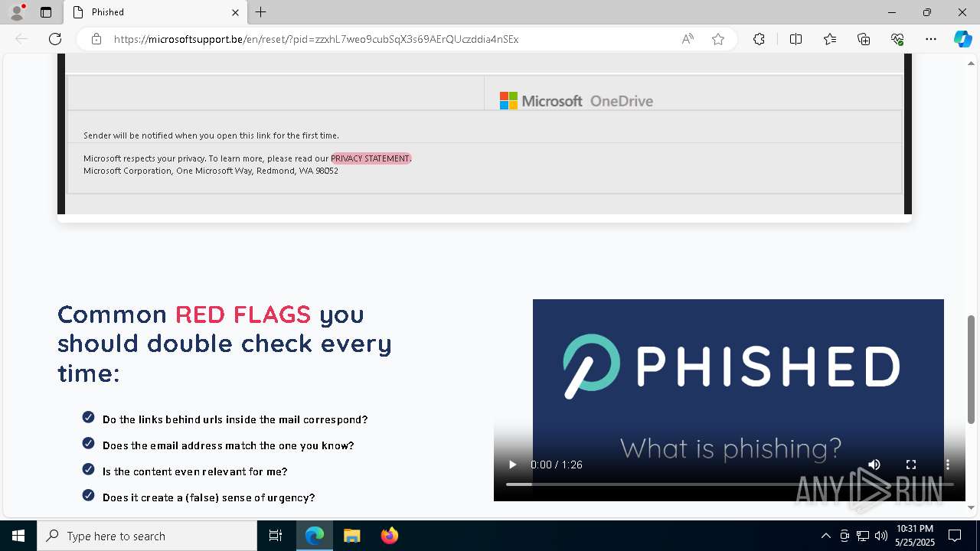Open Task View on taskbar
980x551 pixels.
[276, 536]
